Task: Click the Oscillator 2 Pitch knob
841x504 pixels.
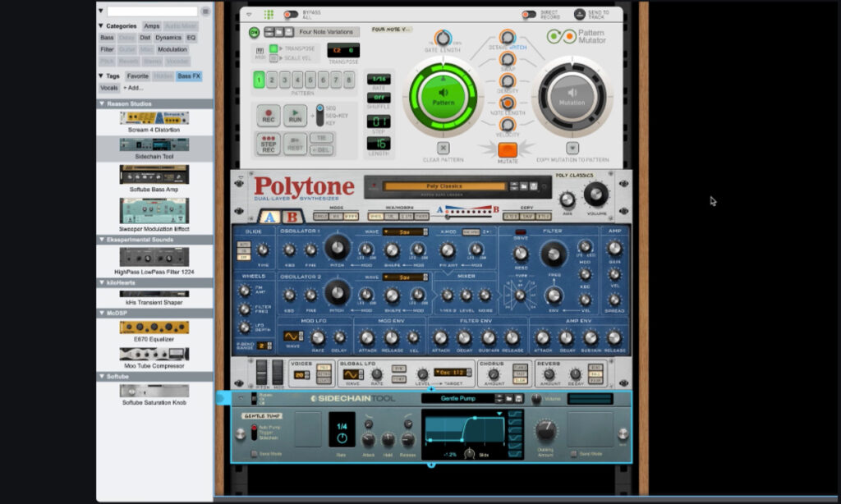Action: pyautogui.click(x=338, y=293)
